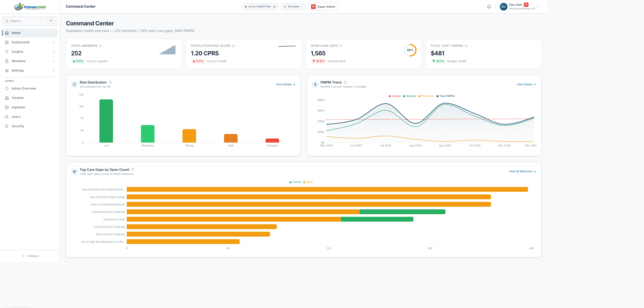Toggle the Budget series in PMPM legend
Viewport: 644px width, 308px height.
pyautogui.click(x=395, y=96)
